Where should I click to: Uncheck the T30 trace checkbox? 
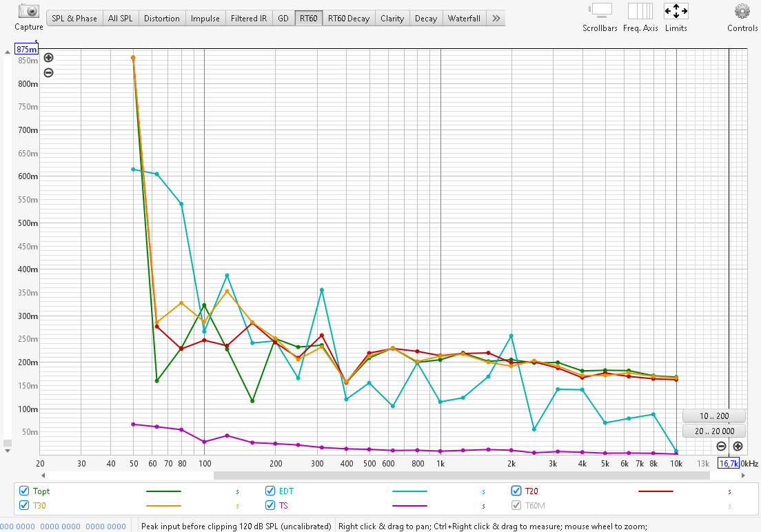point(23,505)
